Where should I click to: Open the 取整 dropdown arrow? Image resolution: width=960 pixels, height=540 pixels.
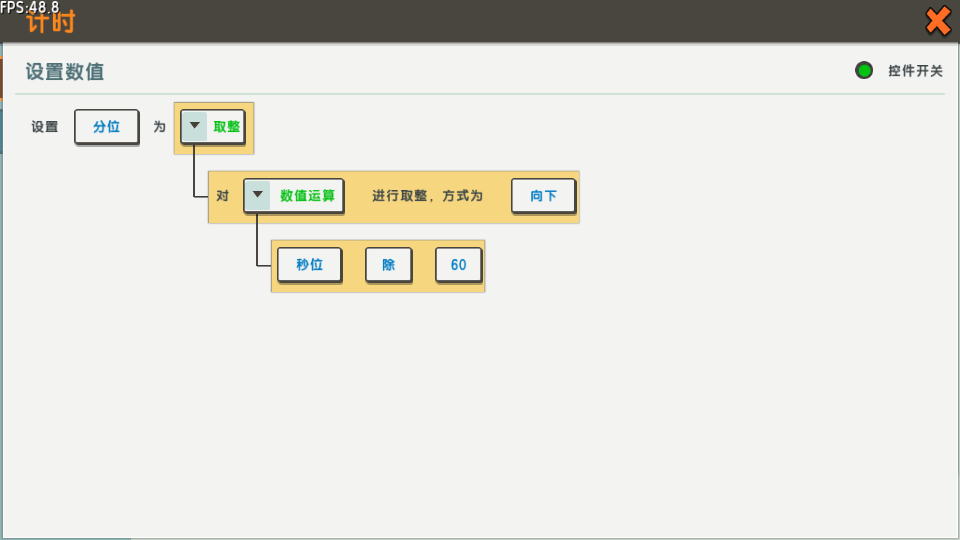tap(195, 126)
